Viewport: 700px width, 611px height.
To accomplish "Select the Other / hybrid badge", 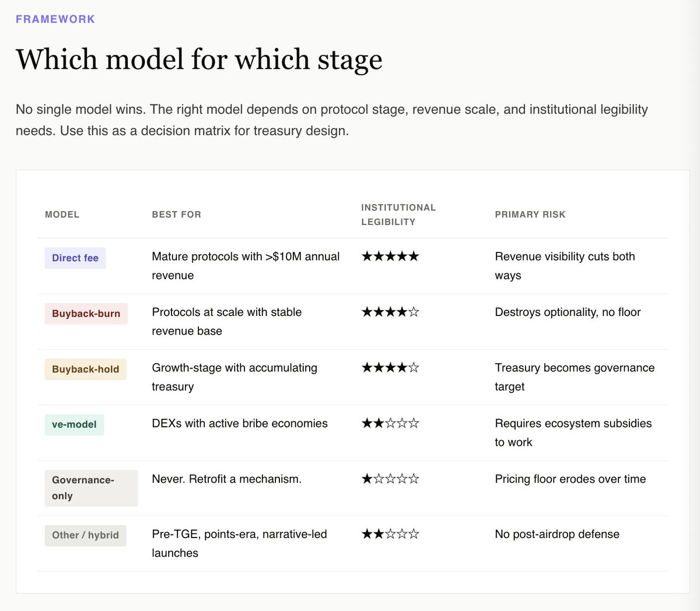I will (x=85, y=535).
